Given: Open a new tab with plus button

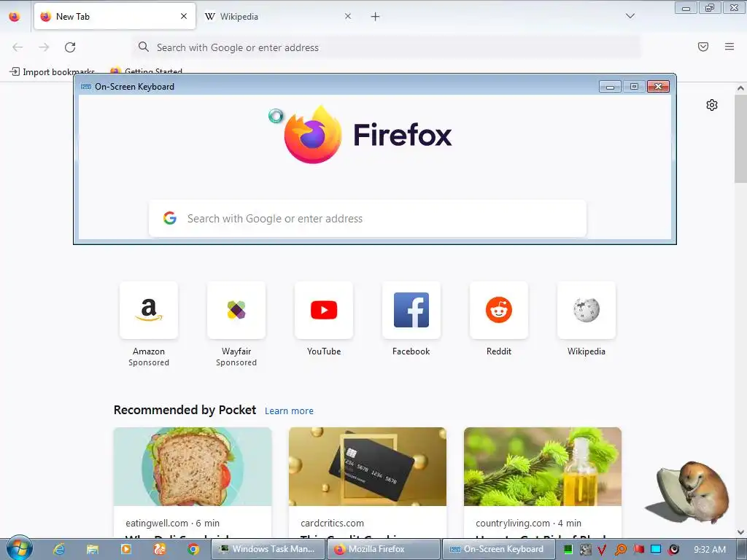Looking at the screenshot, I should 376,17.
